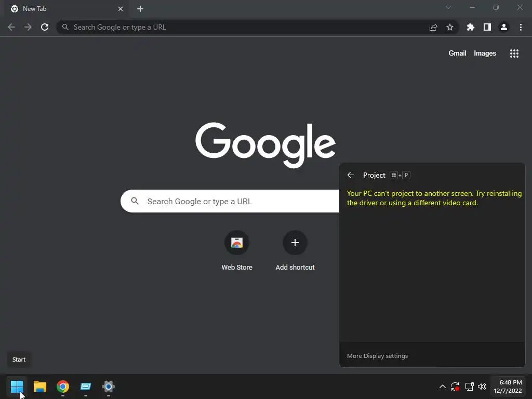Click the Google search box

click(x=230, y=201)
